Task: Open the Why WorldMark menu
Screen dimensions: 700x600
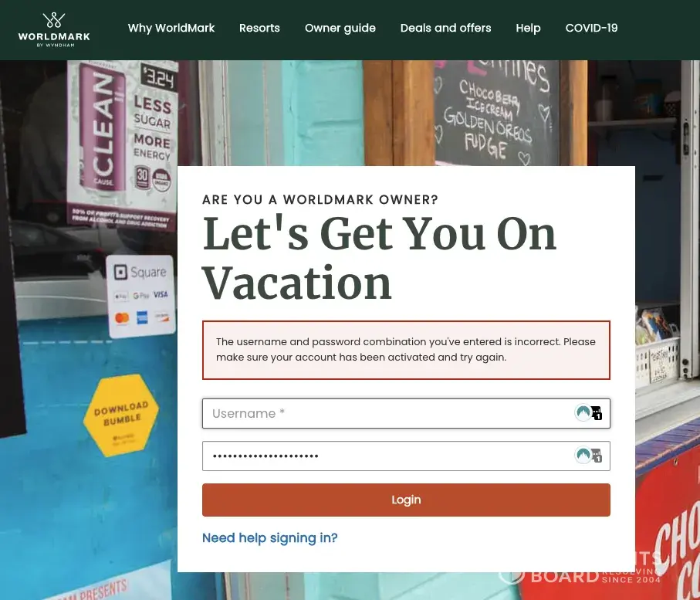Action: click(171, 28)
